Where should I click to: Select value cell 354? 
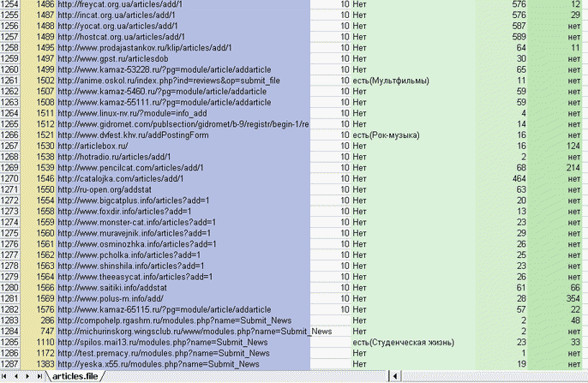tap(555, 299)
